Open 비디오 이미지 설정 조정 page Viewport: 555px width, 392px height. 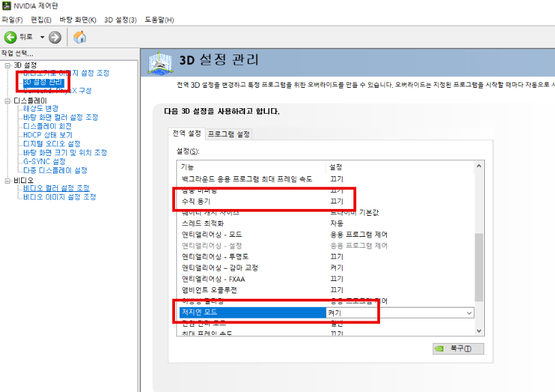point(59,197)
